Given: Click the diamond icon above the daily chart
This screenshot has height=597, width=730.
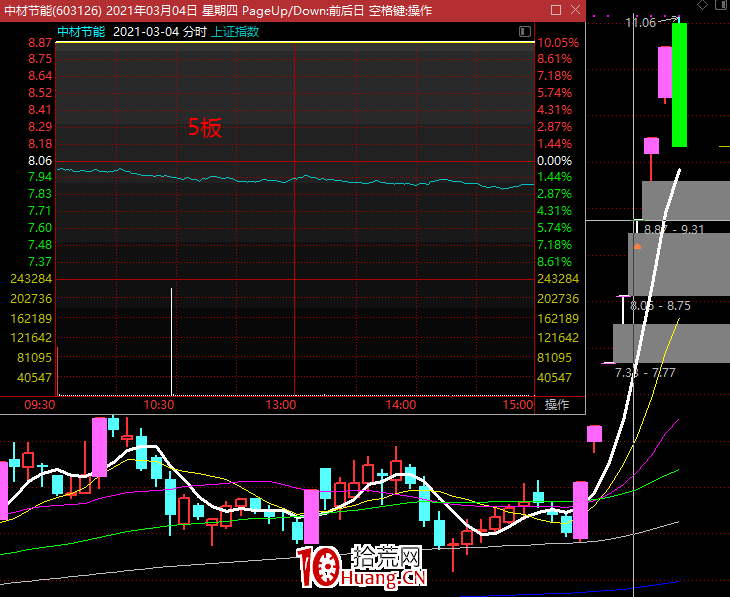Looking at the screenshot, I should [702, 5].
